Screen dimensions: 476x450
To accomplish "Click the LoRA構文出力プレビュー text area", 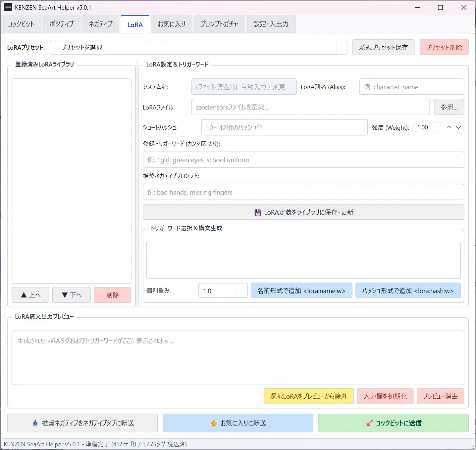I will point(238,358).
